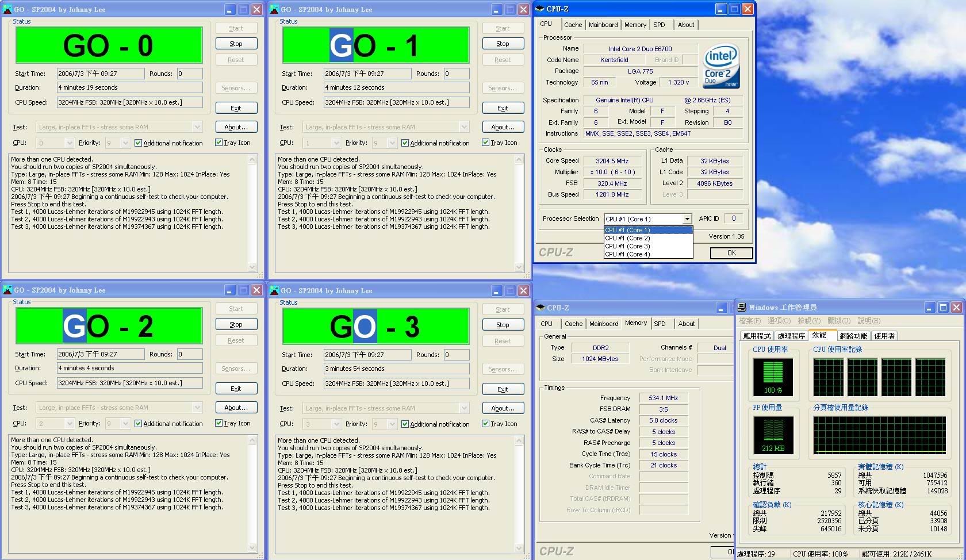The width and height of the screenshot is (966, 560).
Task: Select CPU #1 (Core 2) in the dropdown list
Action: point(648,238)
